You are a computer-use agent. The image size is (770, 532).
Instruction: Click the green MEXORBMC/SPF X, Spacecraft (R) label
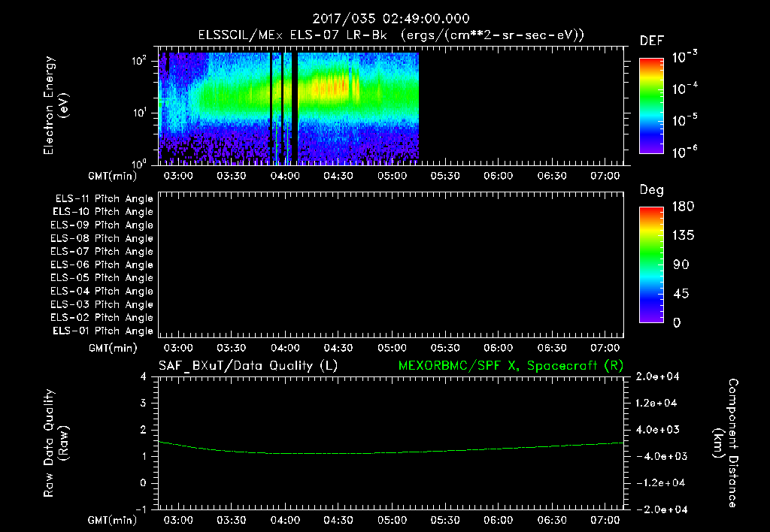point(511,366)
